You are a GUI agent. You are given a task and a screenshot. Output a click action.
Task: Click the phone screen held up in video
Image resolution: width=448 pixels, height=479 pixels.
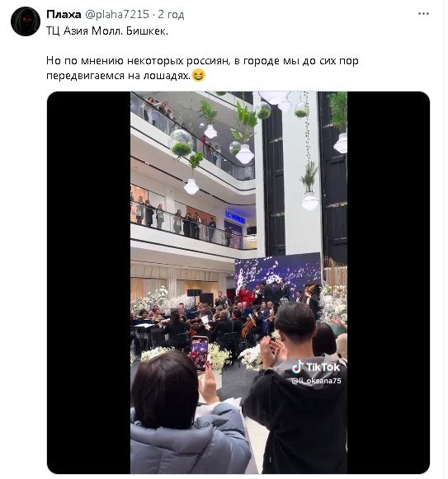tap(200, 354)
